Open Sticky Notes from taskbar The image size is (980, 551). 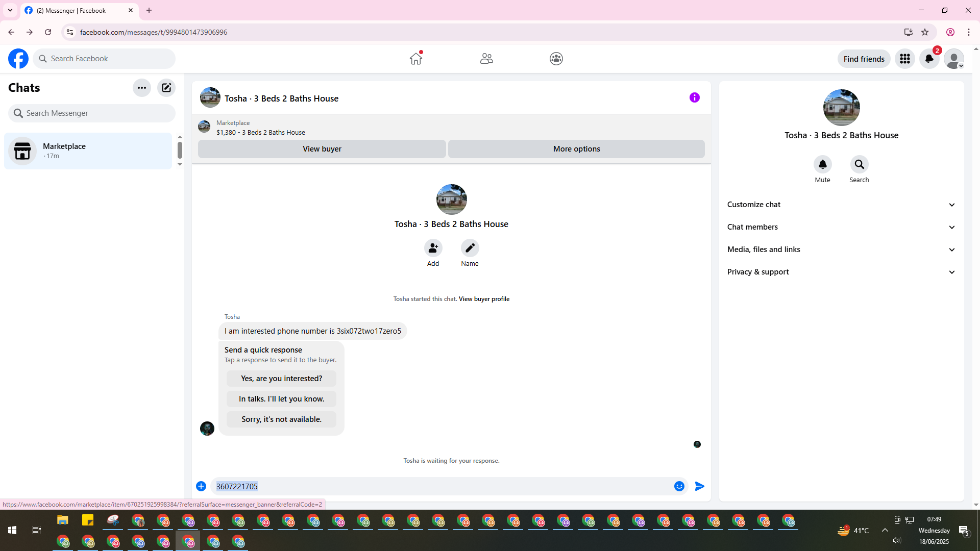click(88, 520)
